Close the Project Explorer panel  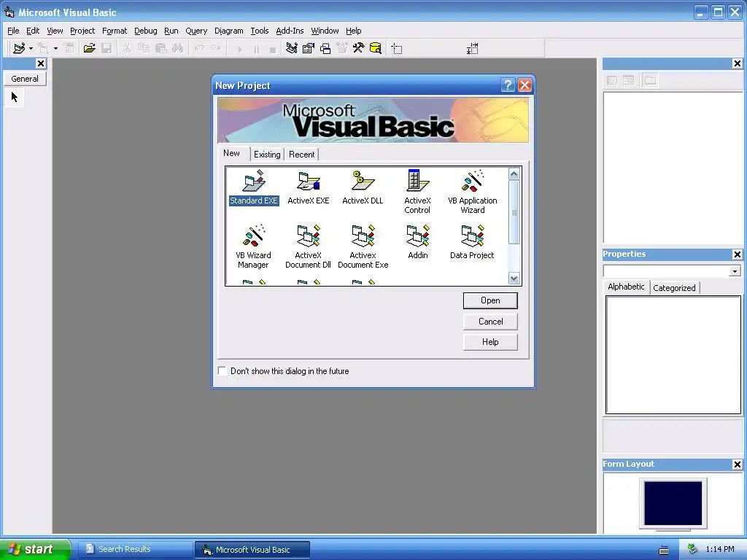tap(737, 63)
